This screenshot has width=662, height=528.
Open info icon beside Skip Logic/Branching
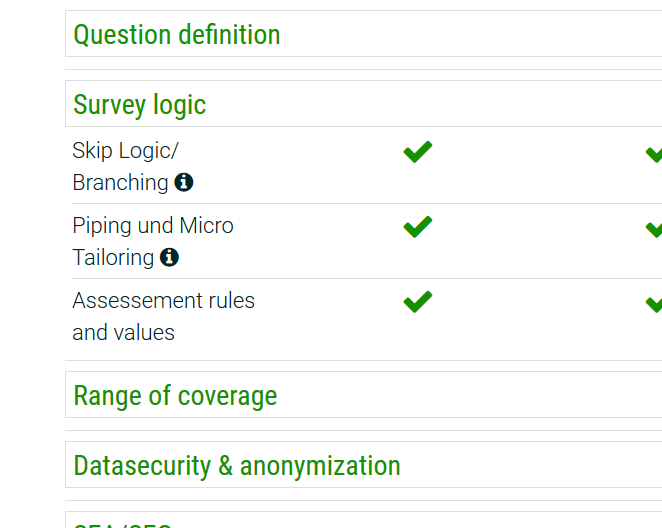(x=184, y=182)
